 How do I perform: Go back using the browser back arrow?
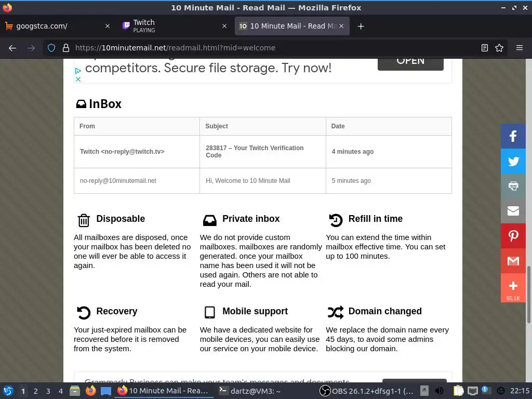pyautogui.click(x=12, y=48)
